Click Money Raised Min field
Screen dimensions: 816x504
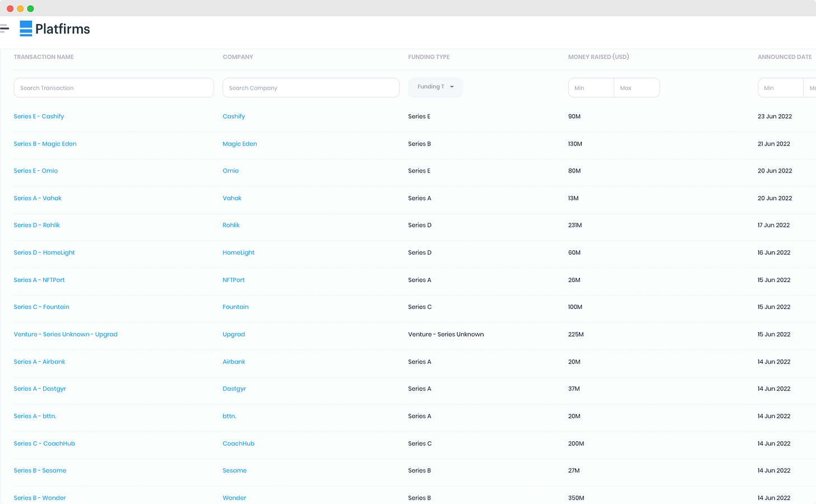pyautogui.click(x=591, y=88)
